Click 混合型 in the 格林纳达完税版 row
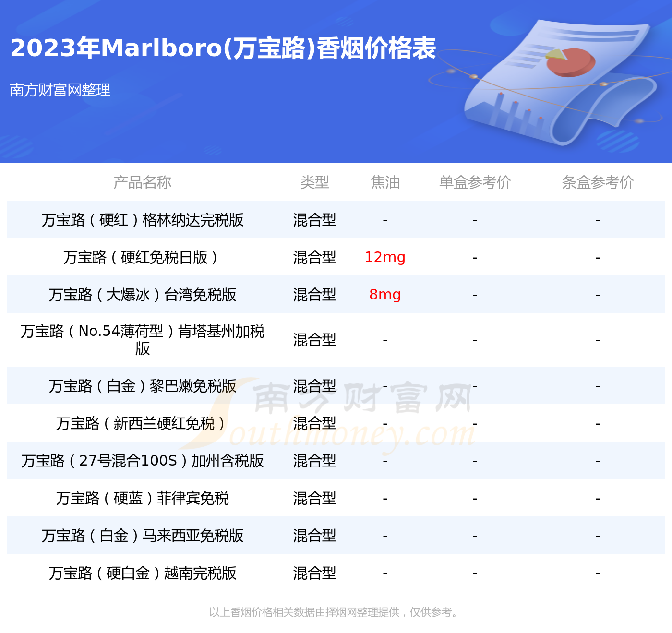672x633 pixels. (x=315, y=220)
